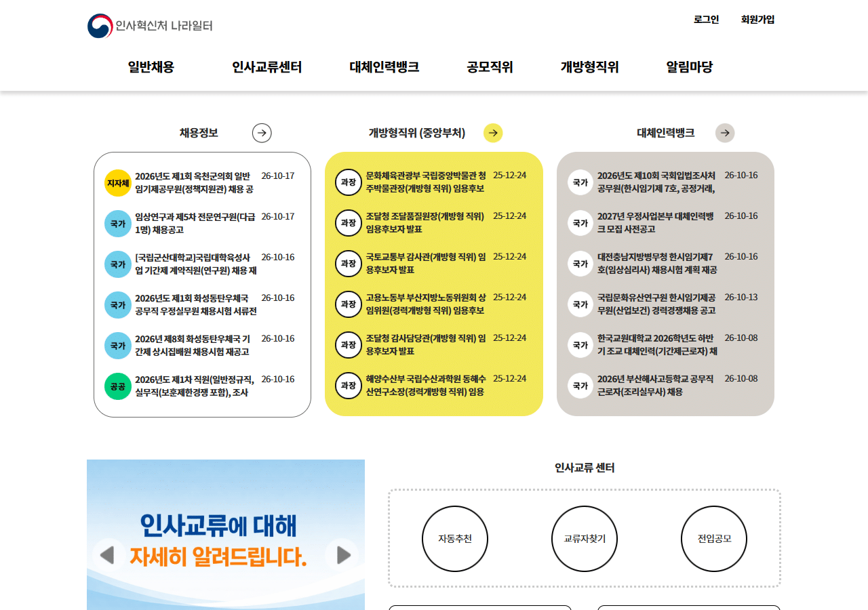This screenshot has width=868, height=610.
Task: Open the 개방형직위 top menu
Action: pyautogui.click(x=589, y=67)
